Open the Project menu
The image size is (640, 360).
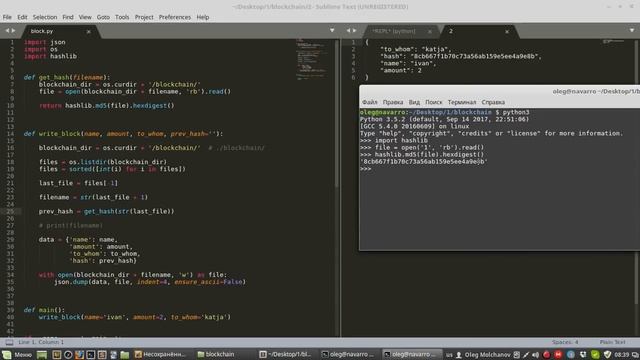pyautogui.click(x=144, y=17)
